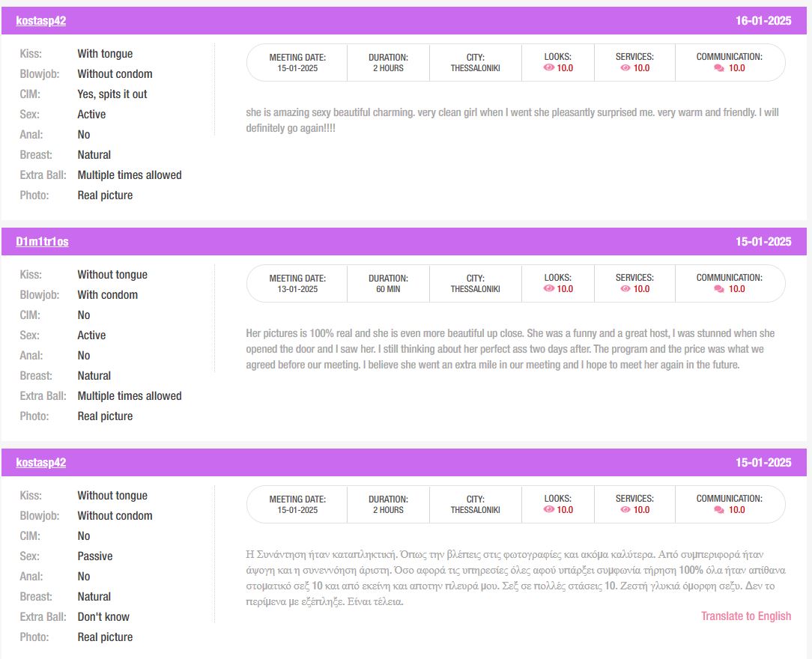
Task: Click the Meeting Date 13-01-2025 cell
Action: (x=297, y=284)
